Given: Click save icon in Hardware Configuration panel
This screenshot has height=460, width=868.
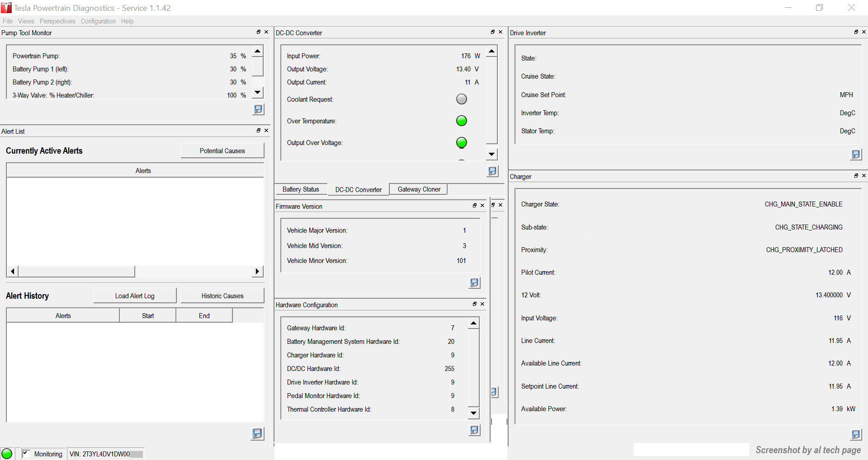Looking at the screenshot, I should (474, 430).
